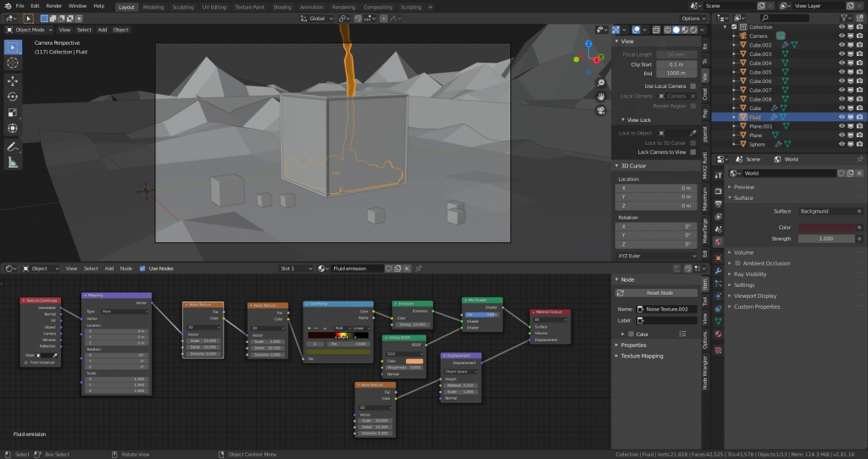Hide the Fluid object with eye icon
This screenshot has height=459, width=868.
[842, 117]
